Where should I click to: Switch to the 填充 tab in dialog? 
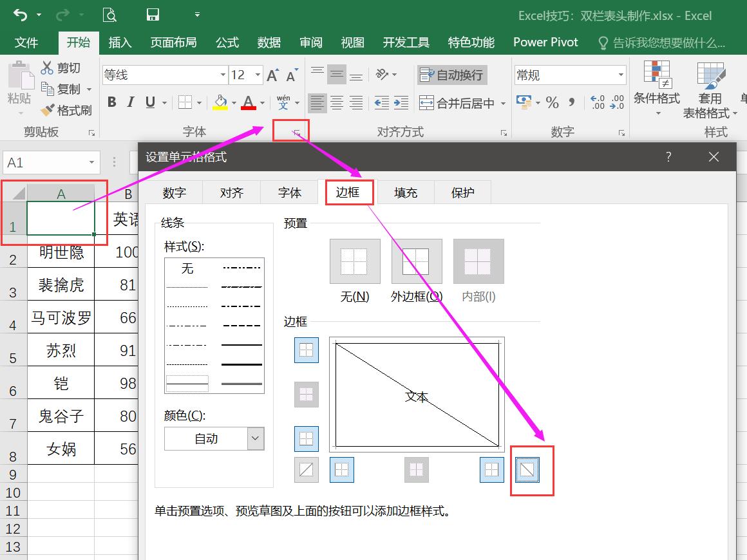406,192
